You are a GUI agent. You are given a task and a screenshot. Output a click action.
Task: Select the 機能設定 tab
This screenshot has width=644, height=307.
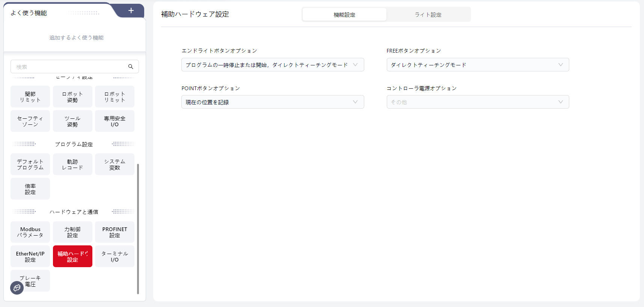344,15
